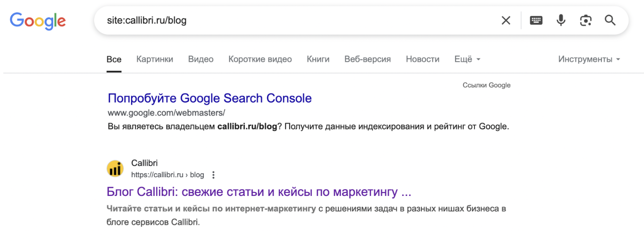Screen dimensions: 644x244
Task: Search by image using Google Lens icon
Action: [x=586, y=20]
